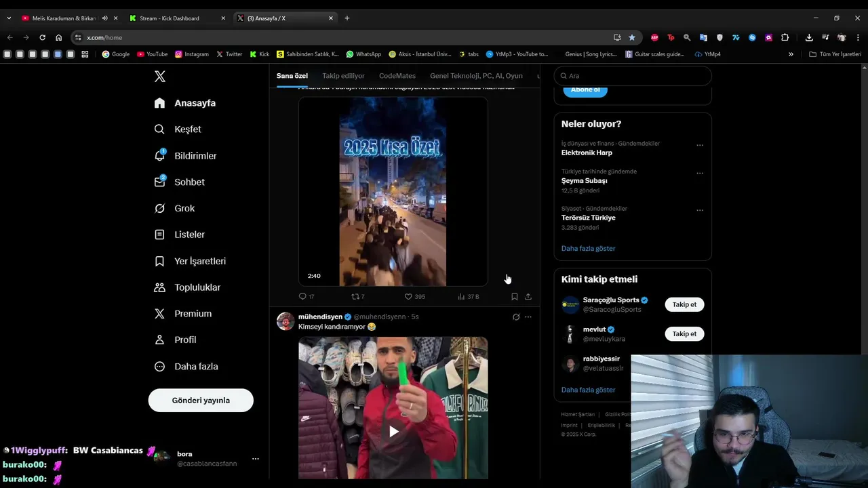Mute audio on Melis Karaduman tab
Screen dimensions: 868x488
104,18
